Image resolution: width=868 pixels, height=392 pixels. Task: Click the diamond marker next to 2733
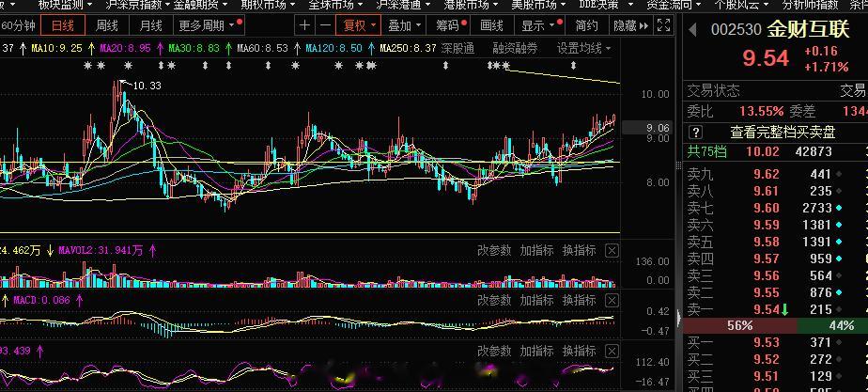tap(840, 208)
